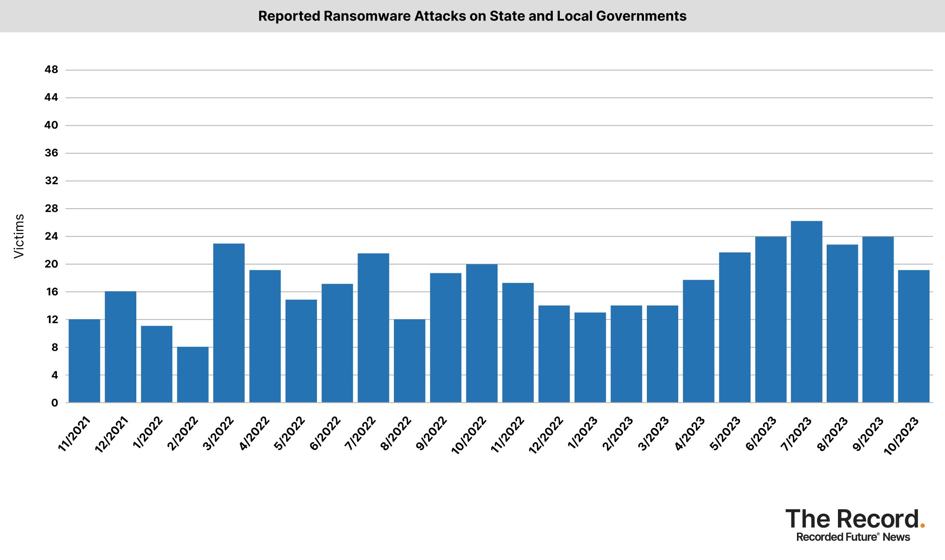
Task: Select the 2/2022 bar
Action: (193, 375)
